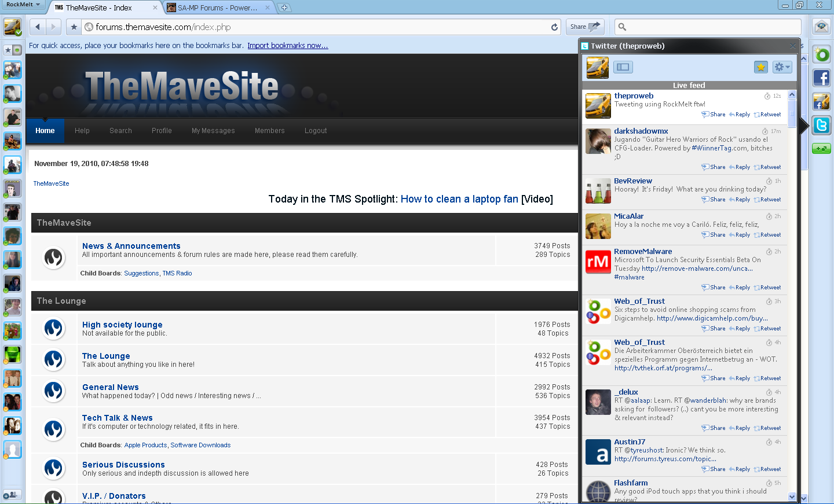834x504 pixels.
Task: Toggle favorites star in friends edge
Action: click(8, 50)
